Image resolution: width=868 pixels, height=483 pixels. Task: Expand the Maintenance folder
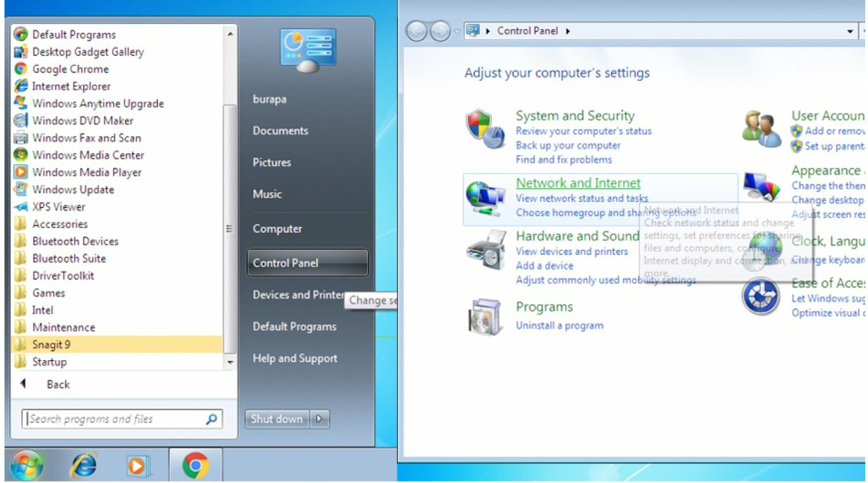(x=54, y=327)
